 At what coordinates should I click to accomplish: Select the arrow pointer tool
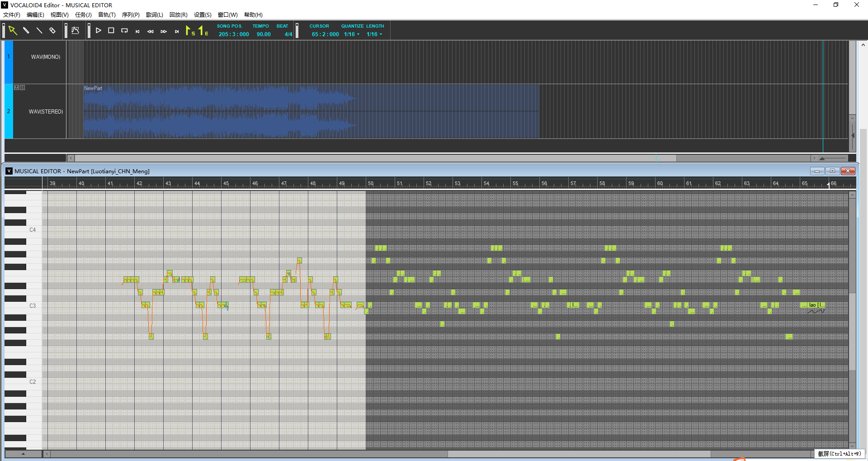coord(13,31)
